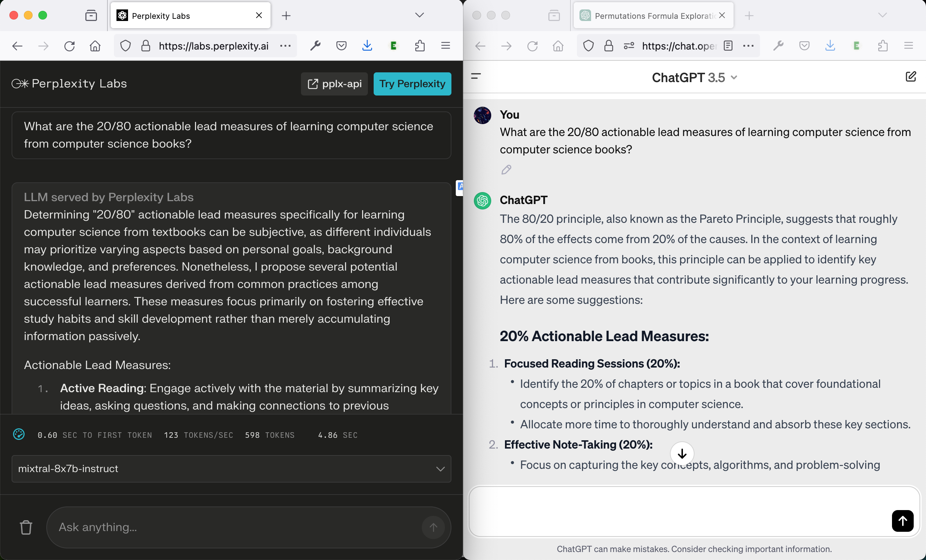The width and height of the screenshot is (926, 560).
Task: Click the trash icon to clear chat
Action: [x=26, y=527]
